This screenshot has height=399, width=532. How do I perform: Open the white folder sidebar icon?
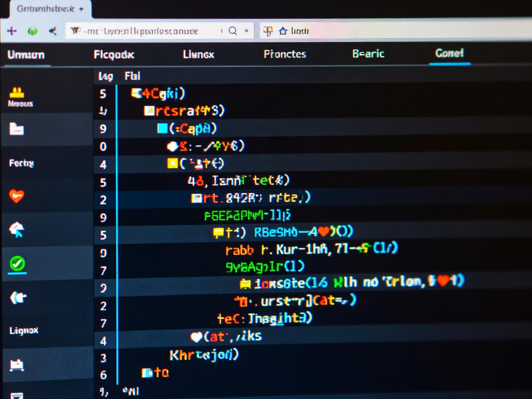click(x=16, y=129)
